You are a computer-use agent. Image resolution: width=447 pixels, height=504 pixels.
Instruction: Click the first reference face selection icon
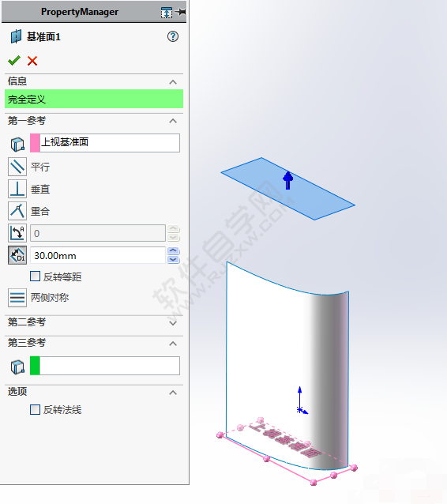tap(17, 145)
